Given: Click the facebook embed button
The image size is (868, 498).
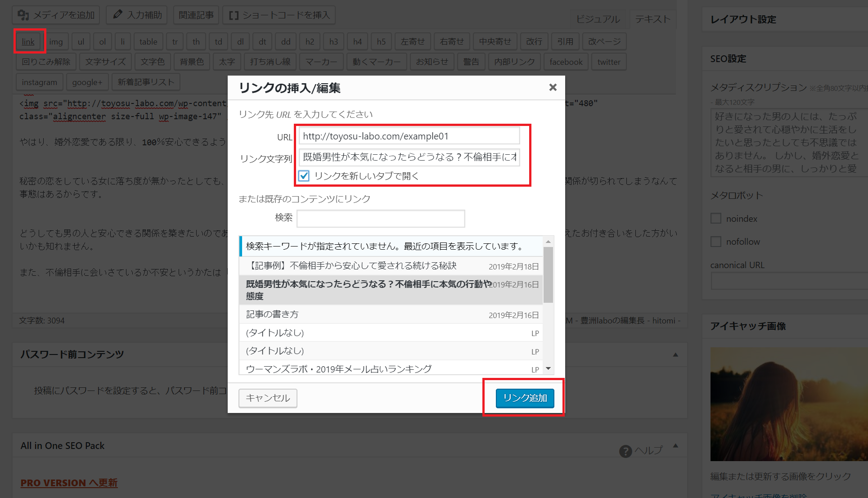Looking at the screenshot, I should pos(566,62).
